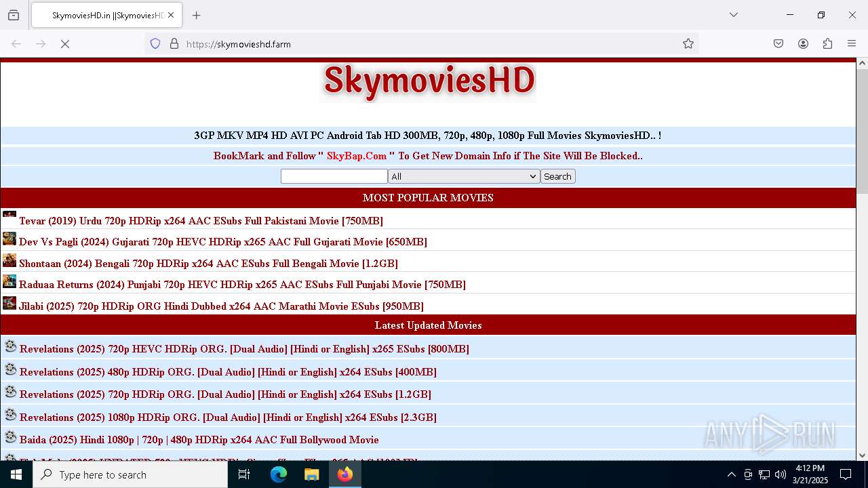
Task: Focus the movie search text field
Action: point(334,176)
